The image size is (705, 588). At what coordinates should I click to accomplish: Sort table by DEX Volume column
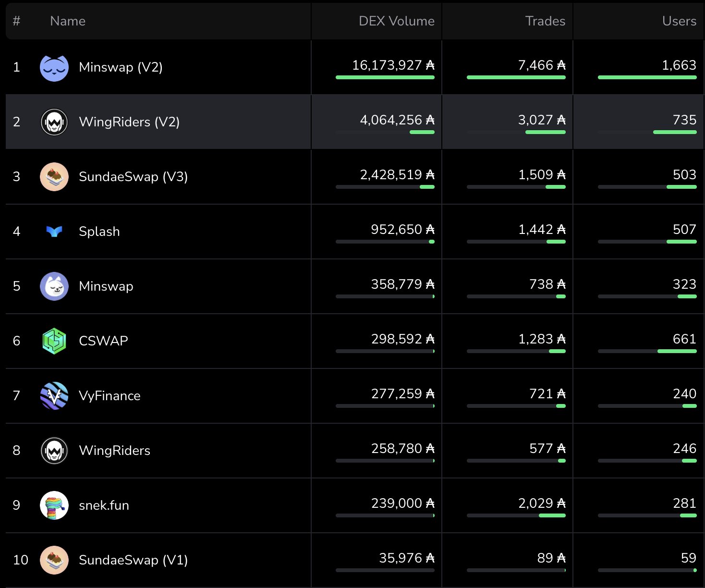[x=396, y=21]
